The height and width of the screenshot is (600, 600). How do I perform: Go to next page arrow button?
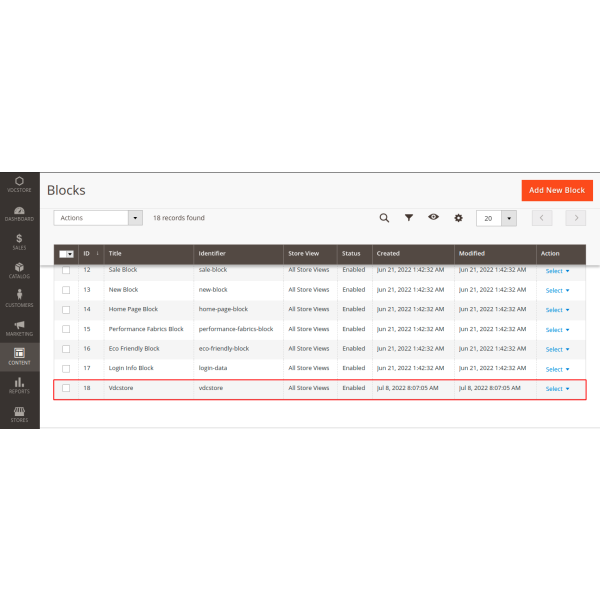pyautogui.click(x=575, y=218)
